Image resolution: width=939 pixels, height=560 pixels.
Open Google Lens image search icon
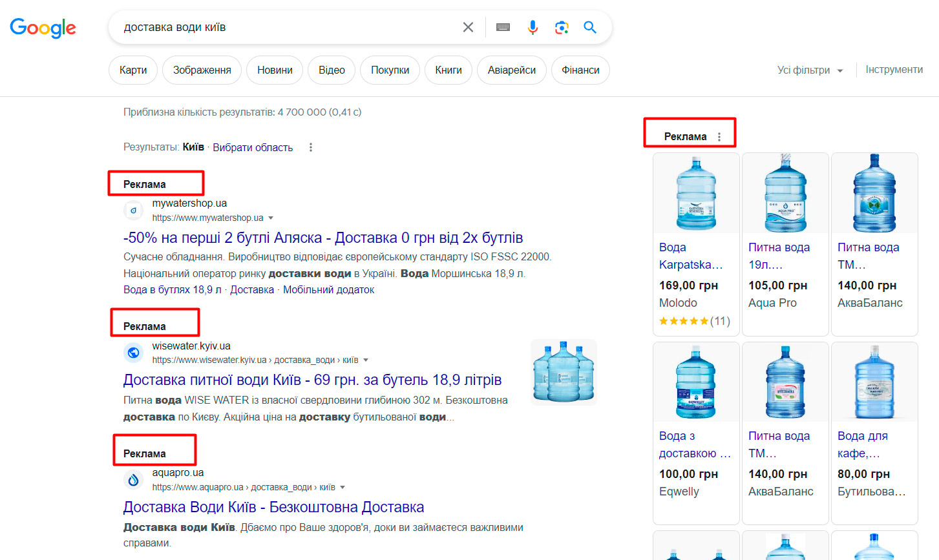pos(562,27)
